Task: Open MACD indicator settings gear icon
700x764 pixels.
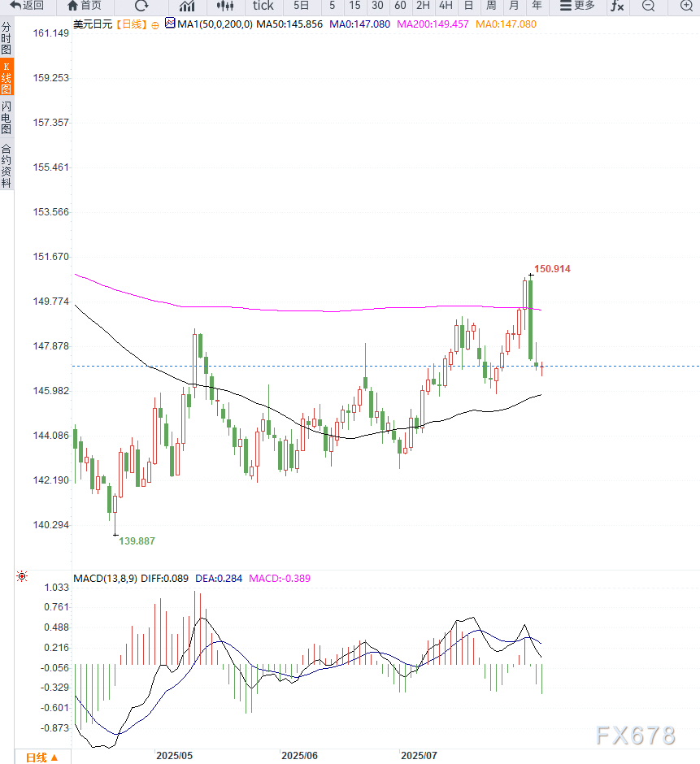Action: click(22, 577)
